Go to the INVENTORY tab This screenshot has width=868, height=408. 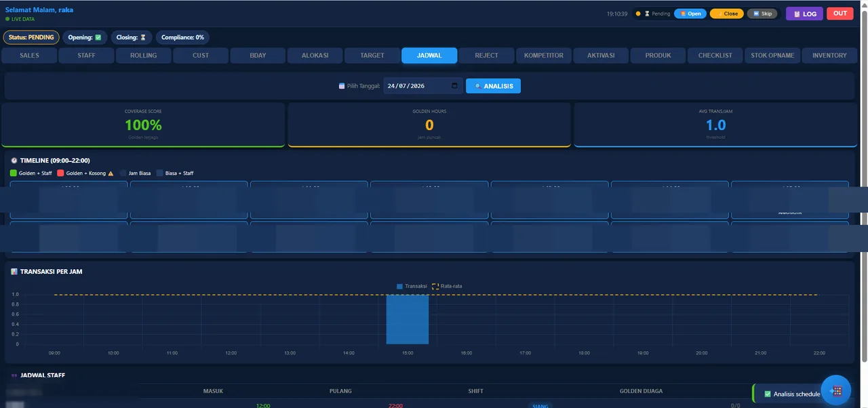coord(829,56)
